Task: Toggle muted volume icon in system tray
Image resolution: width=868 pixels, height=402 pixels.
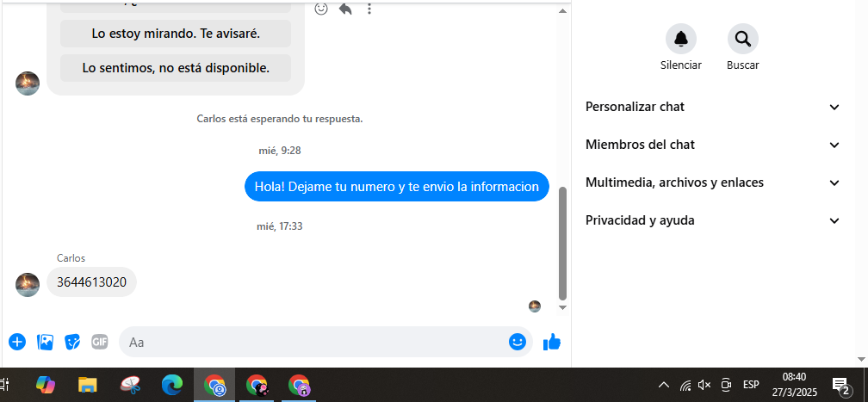Action: click(x=704, y=385)
